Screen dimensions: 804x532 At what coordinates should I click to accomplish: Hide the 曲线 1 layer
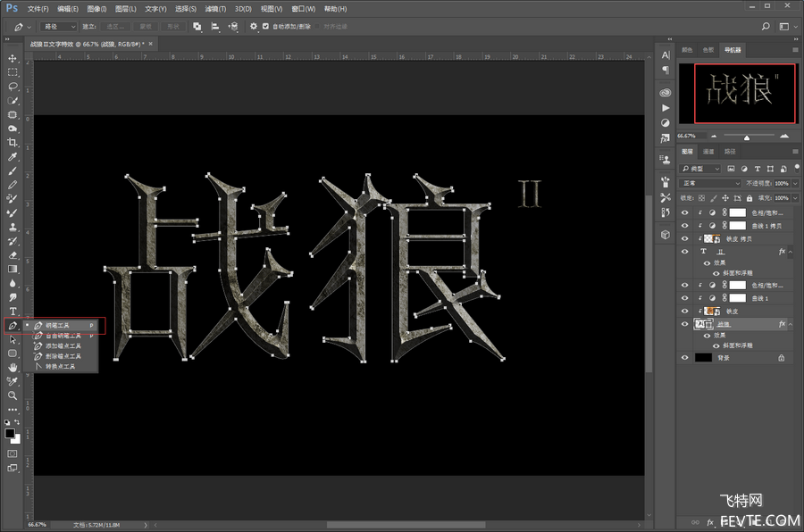click(x=684, y=298)
